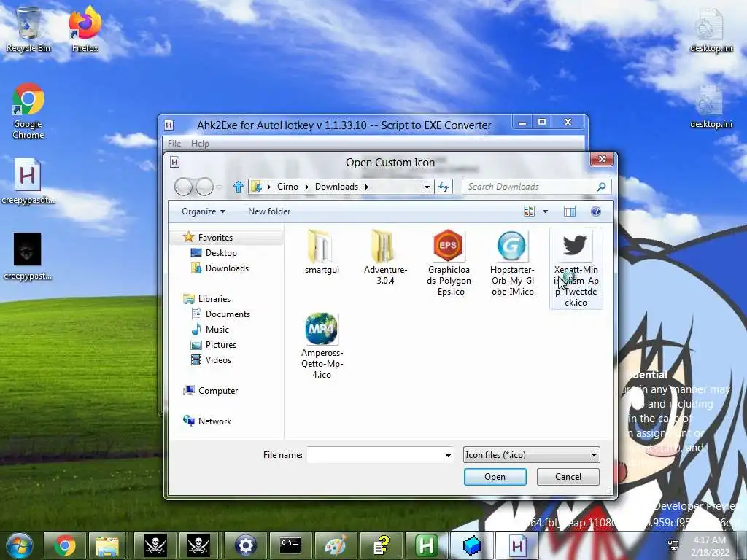The height and width of the screenshot is (560, 747).
Task: Select upper desktop.ini file
Action: tap(711, 31)
